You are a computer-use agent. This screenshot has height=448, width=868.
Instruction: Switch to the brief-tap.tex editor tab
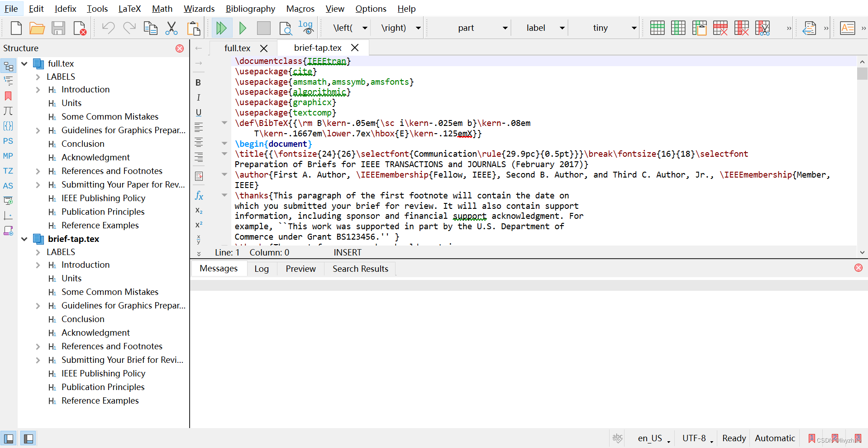(317, 48)
